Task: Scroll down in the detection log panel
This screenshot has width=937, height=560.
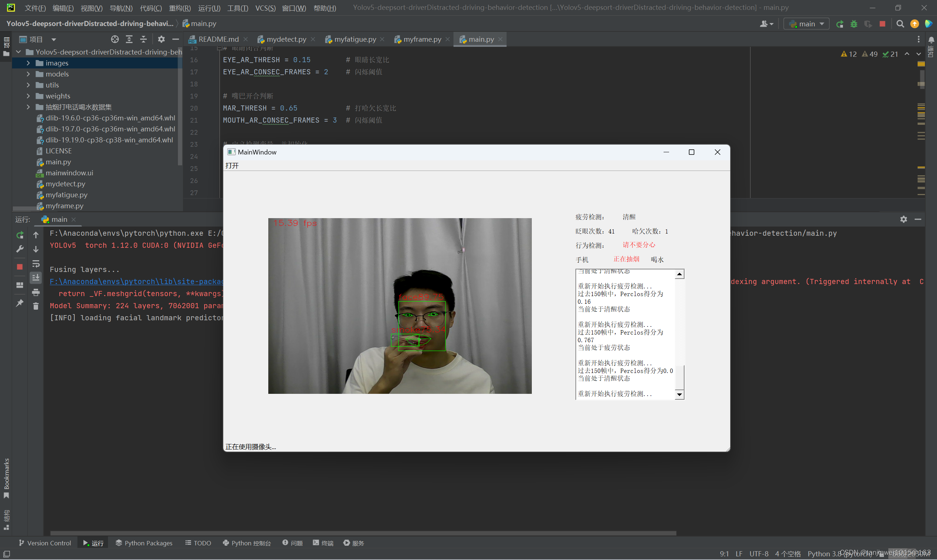Action: coord(679,394)
